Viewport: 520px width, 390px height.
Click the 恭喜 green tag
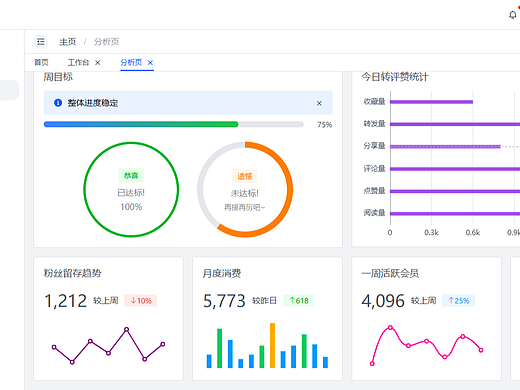pyautogui.click(x=131, y=176)
